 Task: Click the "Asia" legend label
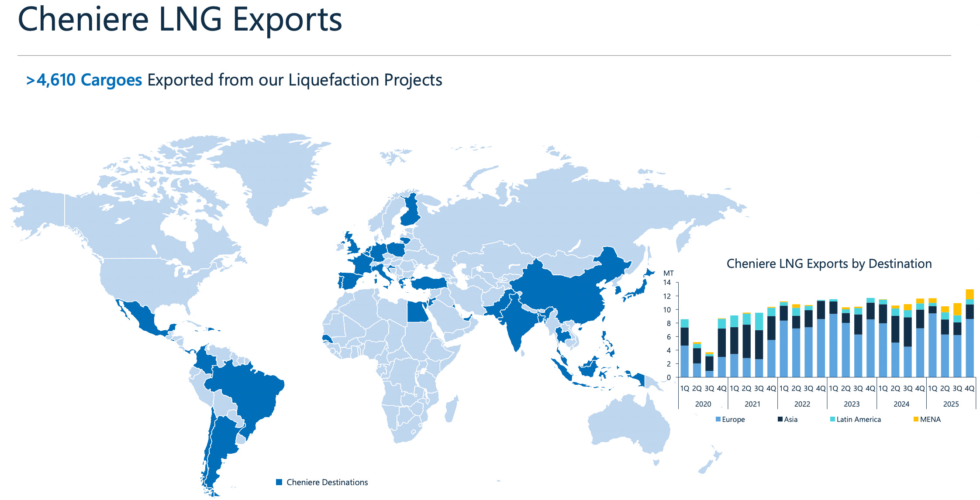[790, 419]
